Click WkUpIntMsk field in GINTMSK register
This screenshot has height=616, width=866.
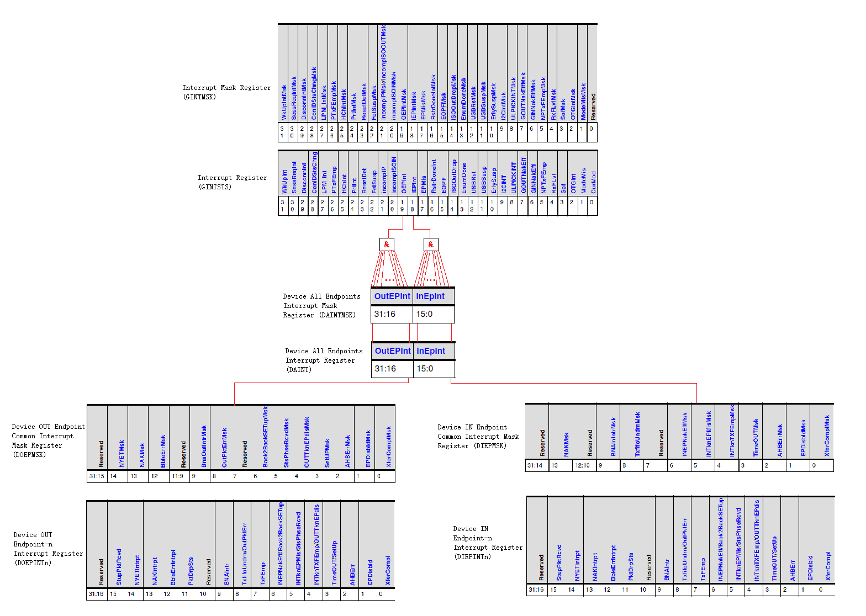tap(284, 103)
